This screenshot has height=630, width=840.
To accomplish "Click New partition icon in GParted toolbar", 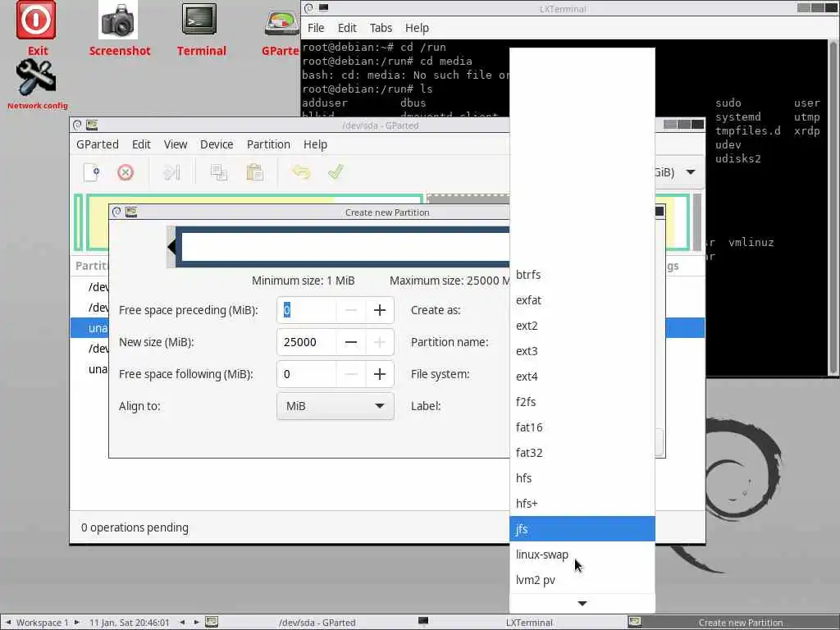I will (92, 172).
